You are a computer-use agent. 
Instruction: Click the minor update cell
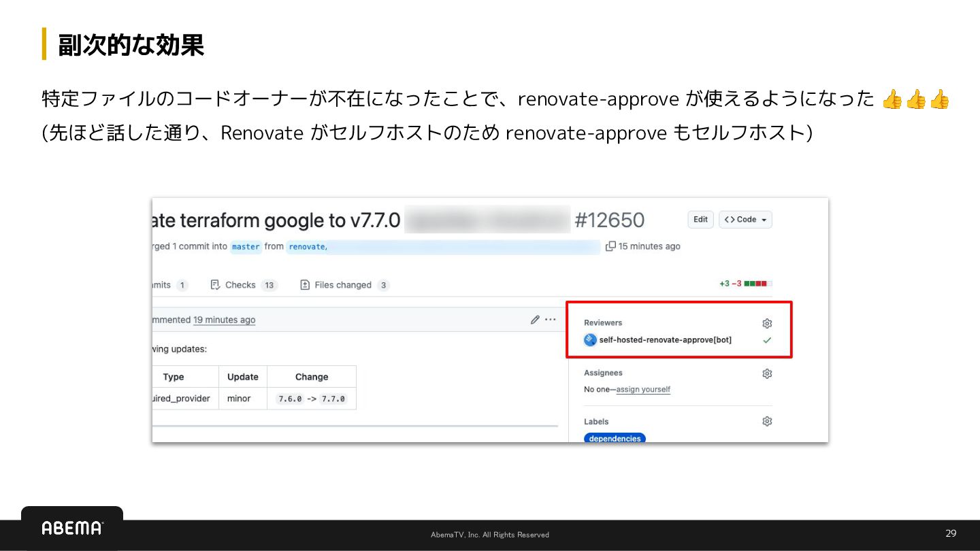(243, 399)
